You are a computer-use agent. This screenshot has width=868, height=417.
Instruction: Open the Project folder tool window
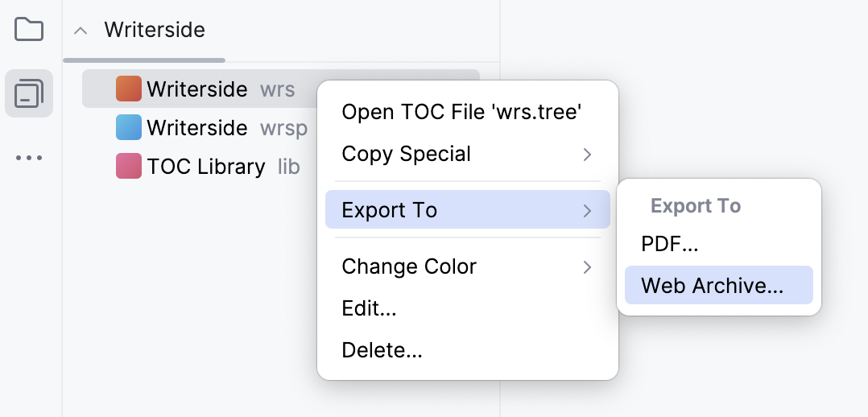point(29,30)
